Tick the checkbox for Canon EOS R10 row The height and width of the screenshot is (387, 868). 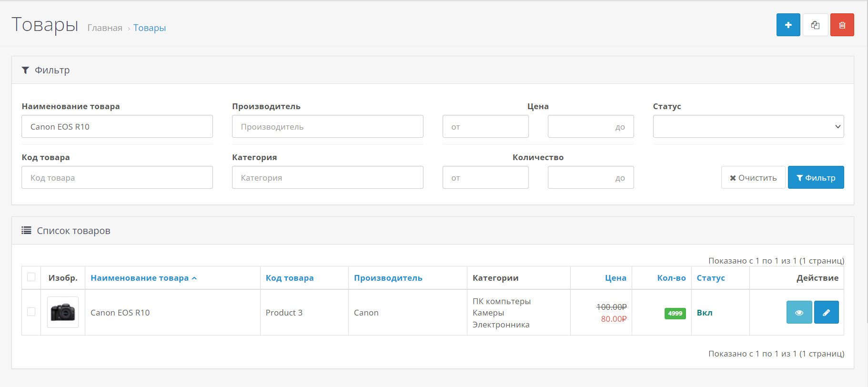point(31,312)
